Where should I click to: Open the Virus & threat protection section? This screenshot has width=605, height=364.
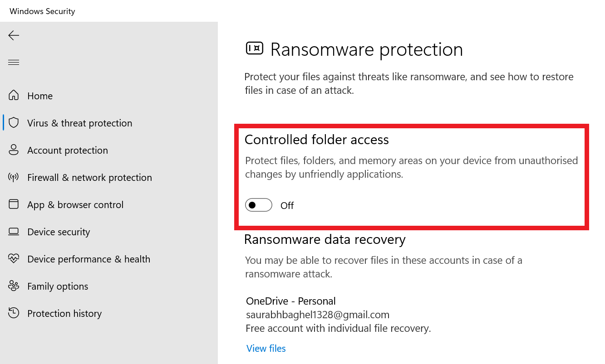click(x=80, y=123)
